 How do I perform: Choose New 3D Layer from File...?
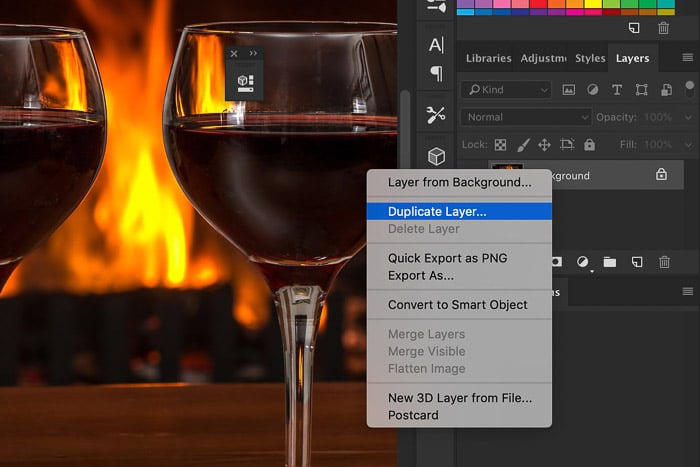point(459,398)
